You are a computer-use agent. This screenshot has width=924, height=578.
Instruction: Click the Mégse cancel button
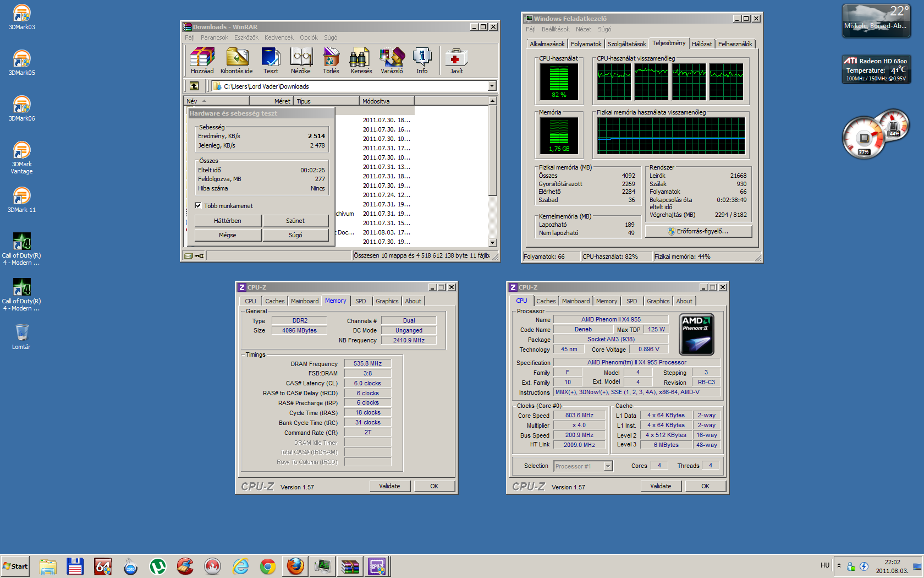pos(228,235)
